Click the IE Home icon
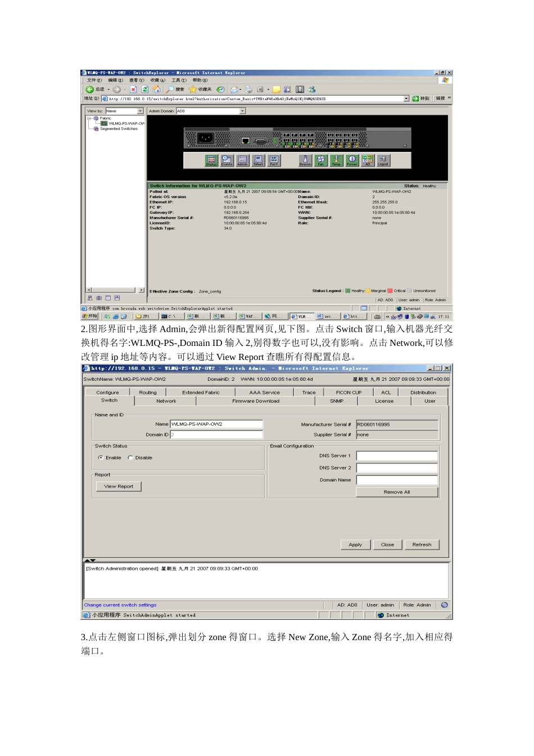 (x=156, y=89)
